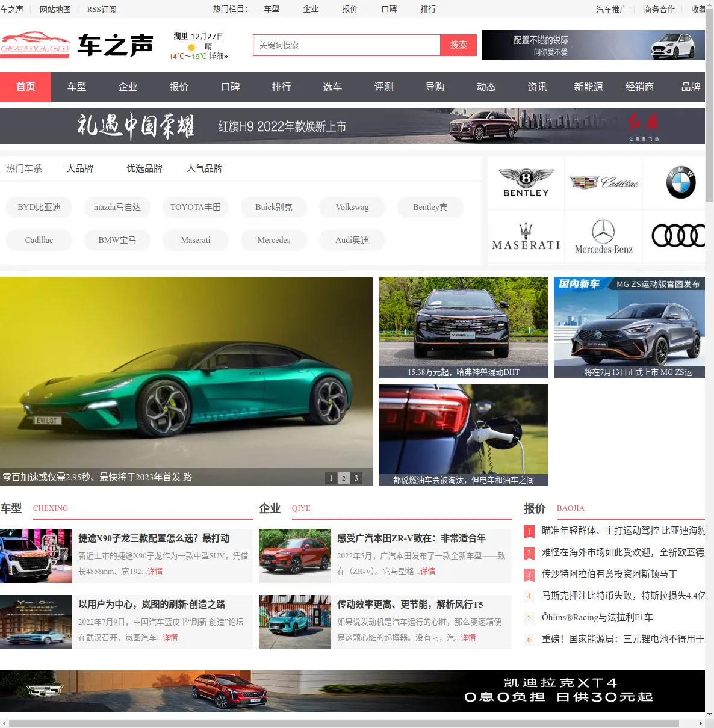Open the 凯迪拉克XT4 banner ad
Image resolution: width=714 pixels, height=728 pixels.
point(352,691)
